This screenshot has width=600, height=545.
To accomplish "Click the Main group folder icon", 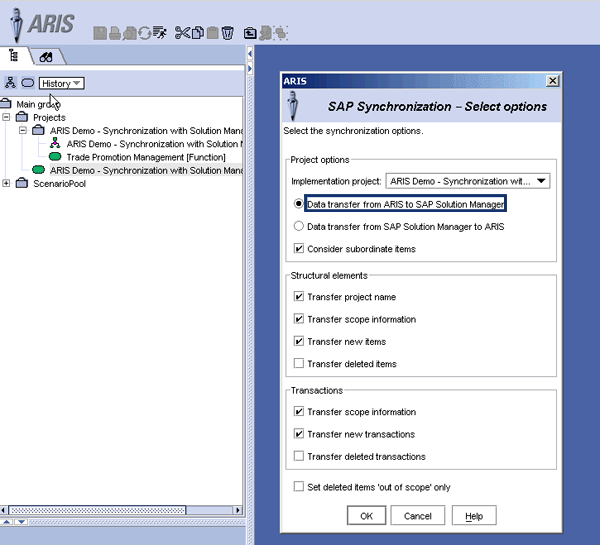I will (6, 103).
